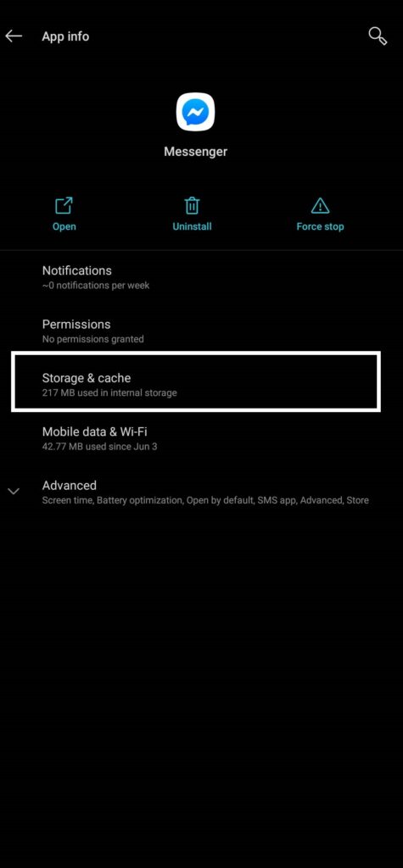Screen dimensions: 403x868
Task: Tap the Uninstall trash can icon
Action: (x=192, y=206)
